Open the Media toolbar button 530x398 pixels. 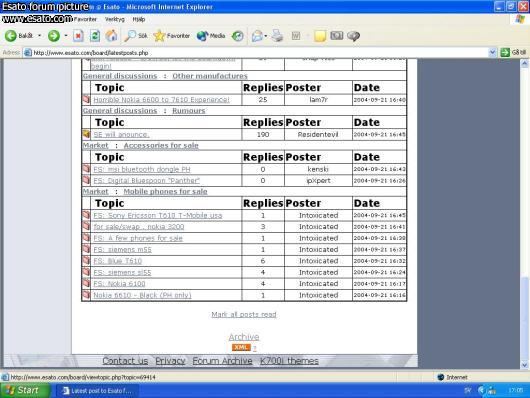211,36
